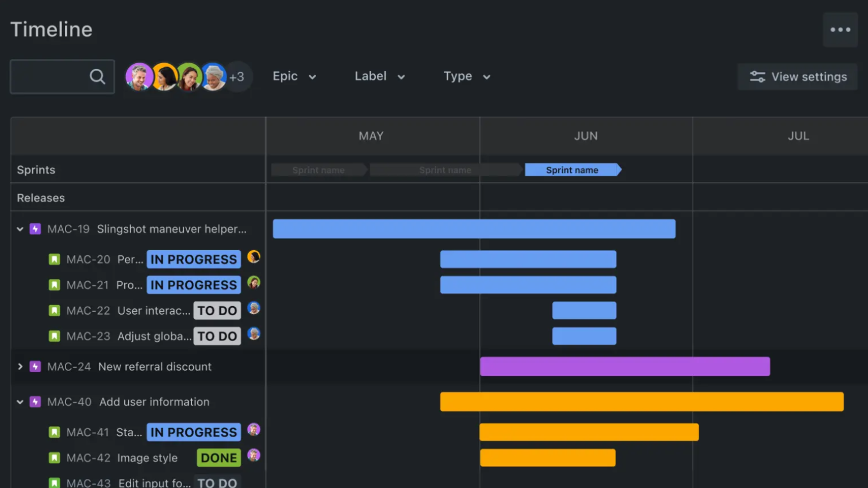Click the search magnifier icon

coord(97,76)
